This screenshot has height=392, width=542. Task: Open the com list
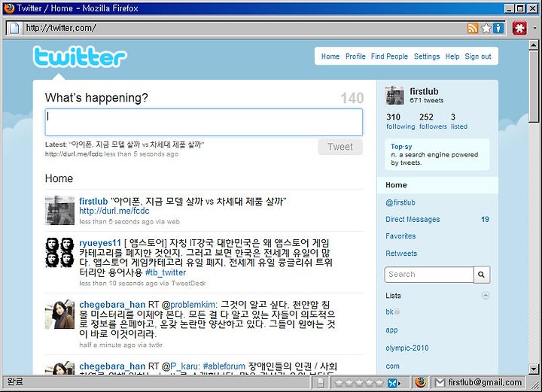pyautogui.click(x=392, y=366)
